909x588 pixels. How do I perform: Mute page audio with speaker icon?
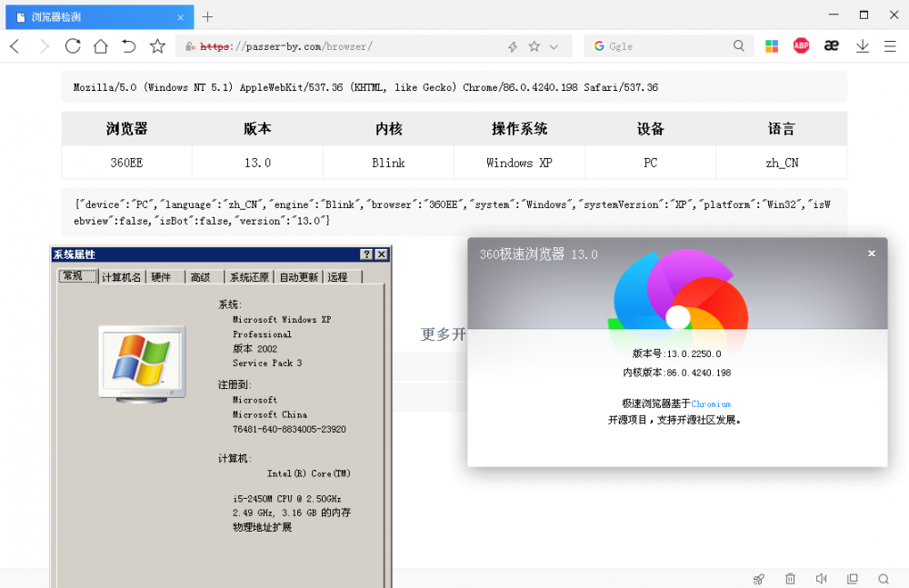coord(821,579)
